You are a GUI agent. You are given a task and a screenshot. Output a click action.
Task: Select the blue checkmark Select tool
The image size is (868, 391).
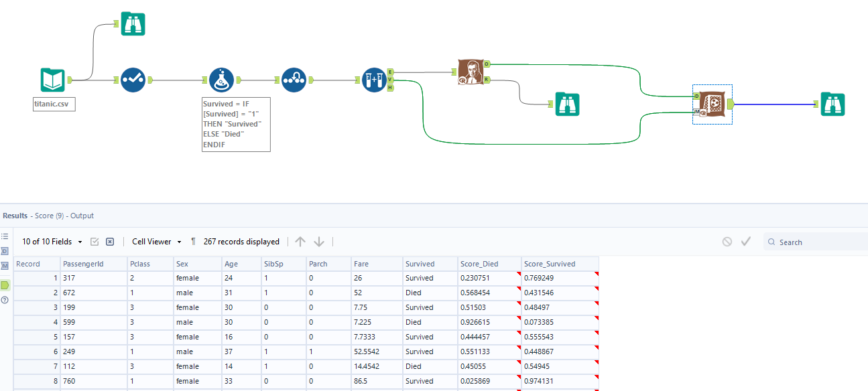coord(133,79)
